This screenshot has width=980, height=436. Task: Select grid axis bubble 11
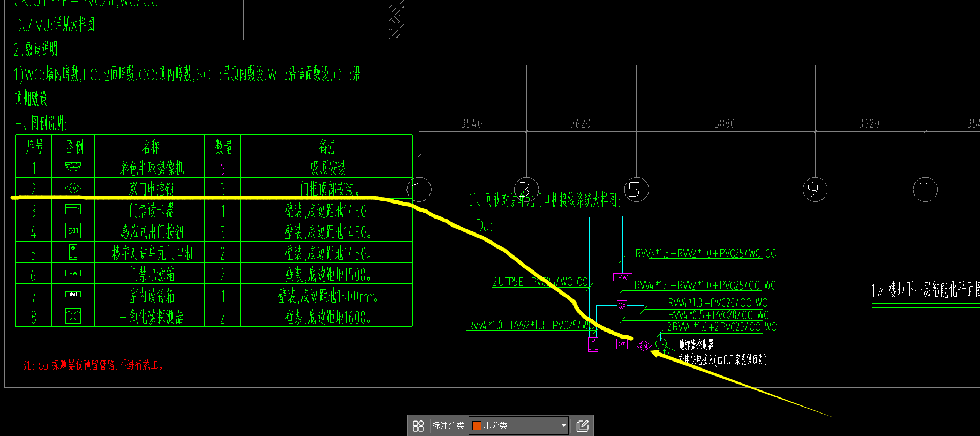pos(925,190)
